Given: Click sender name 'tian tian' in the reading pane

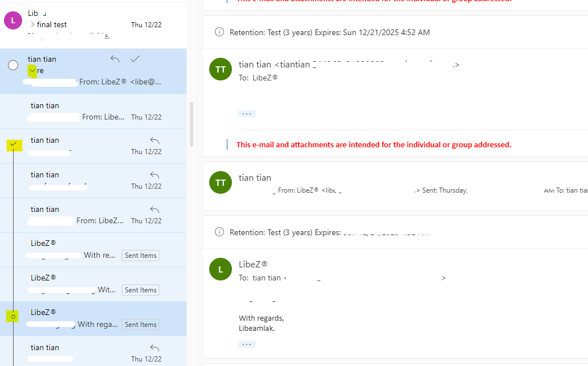Looking at the screenshot, I should (x=255, y=64).
